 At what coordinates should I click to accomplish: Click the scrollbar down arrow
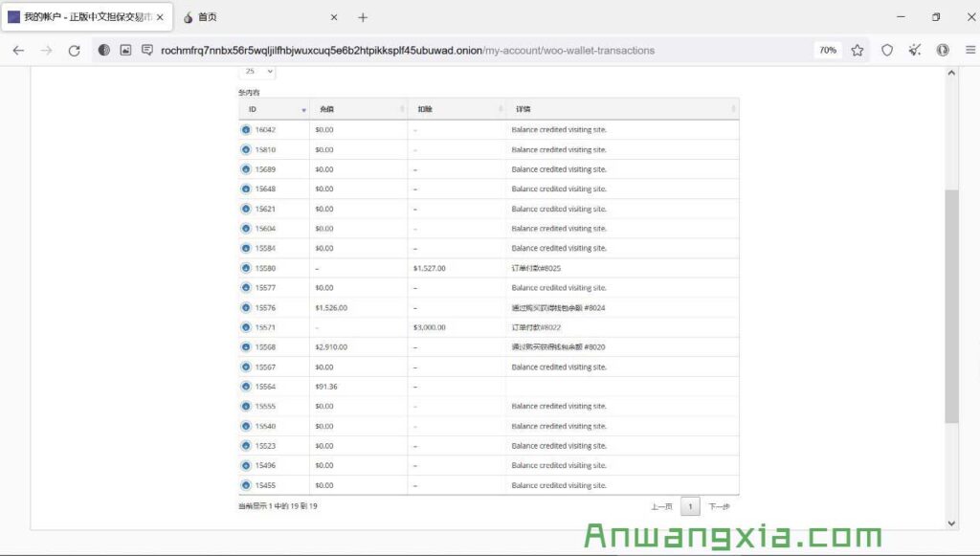[x=951, y=523]
